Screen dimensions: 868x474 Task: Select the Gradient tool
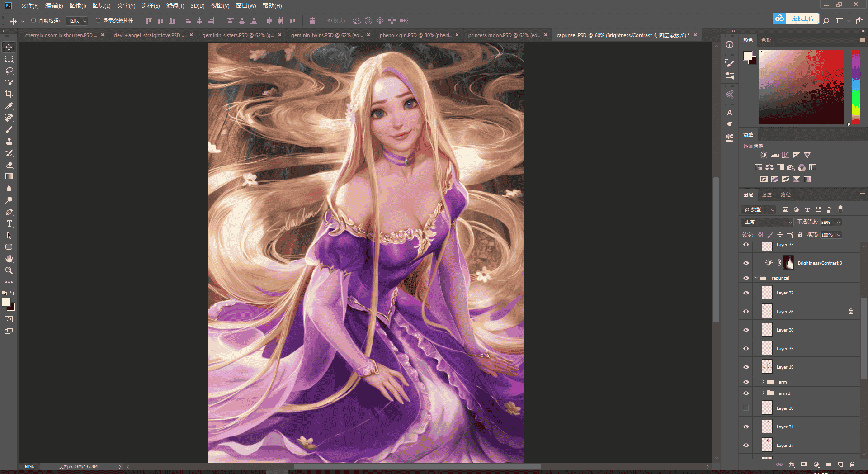pyautogui.click(x=9, y=176)
